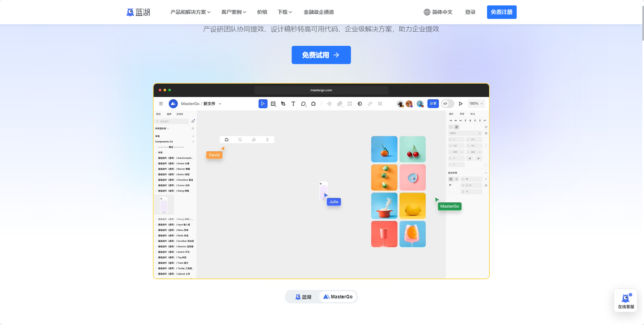
Task: Click the magnifier icon in canvas tab bar
Action: 240,140
